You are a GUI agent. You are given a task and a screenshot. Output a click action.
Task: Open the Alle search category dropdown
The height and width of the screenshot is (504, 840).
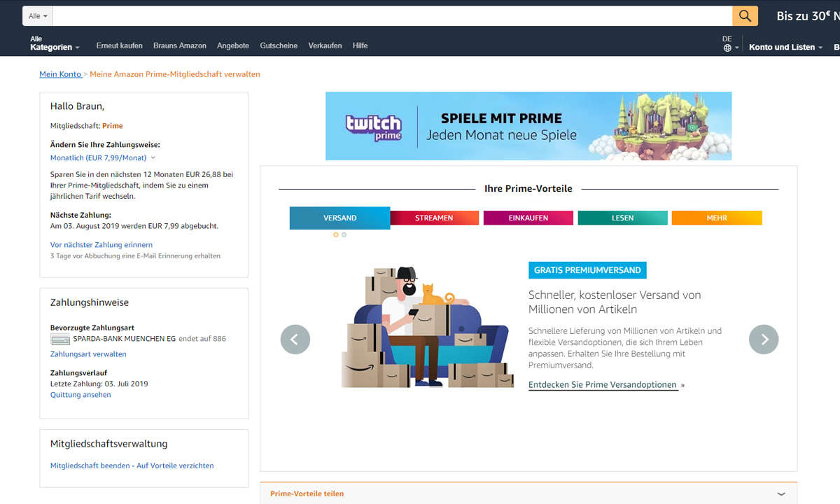(x=38, y=16)
